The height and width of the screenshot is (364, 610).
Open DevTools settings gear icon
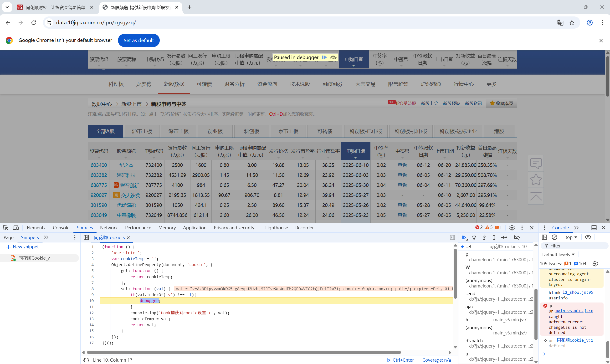click(x=512, y=228)
